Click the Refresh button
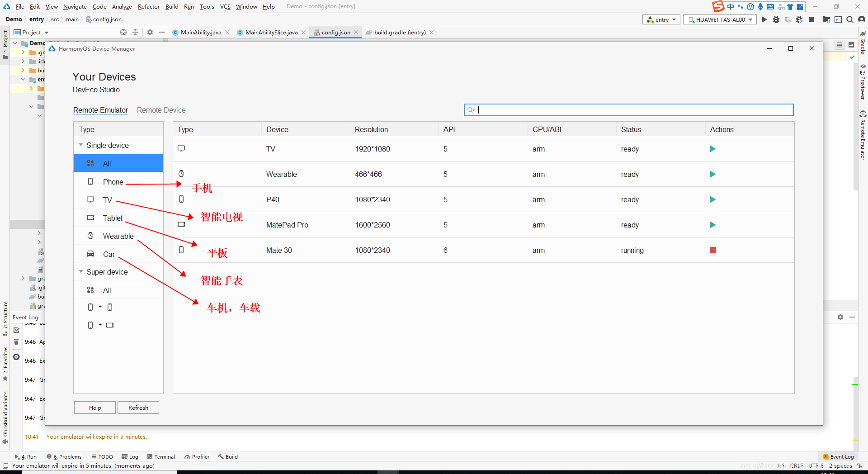The height and width of the screenshot is (474, 868). pyautogui.click(x=138, y=408)
